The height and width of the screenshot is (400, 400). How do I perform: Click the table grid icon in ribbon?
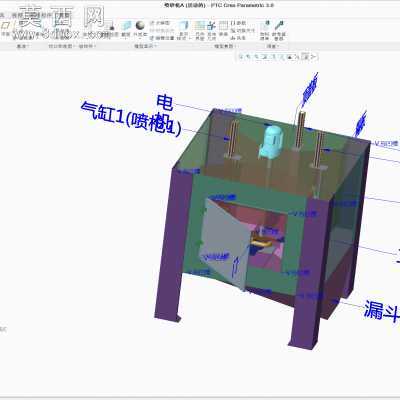pyautogui.click(x=223, y=26)
